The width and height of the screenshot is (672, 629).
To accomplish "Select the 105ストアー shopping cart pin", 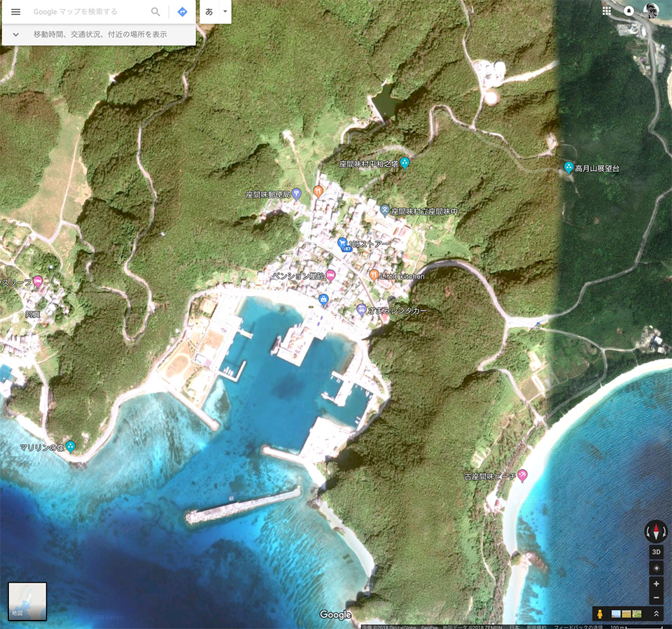I will pyautogui.click(x=342, y=243).
